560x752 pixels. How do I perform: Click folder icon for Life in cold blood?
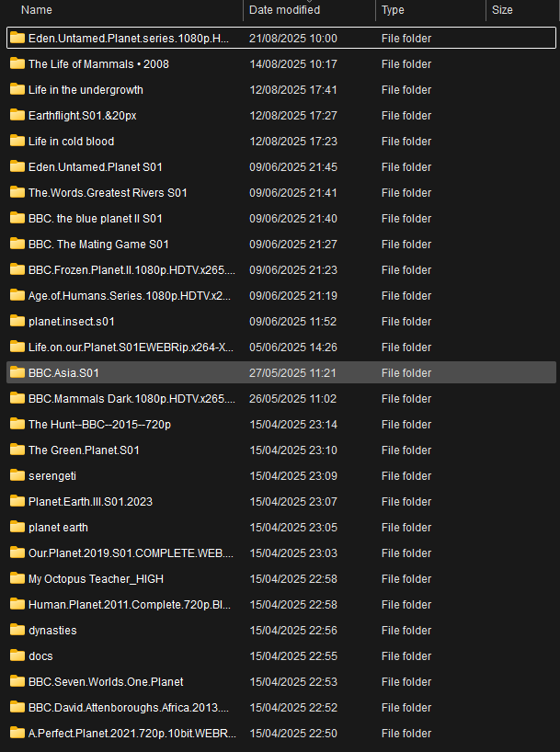pyautogui.click(x=17, y=141)
